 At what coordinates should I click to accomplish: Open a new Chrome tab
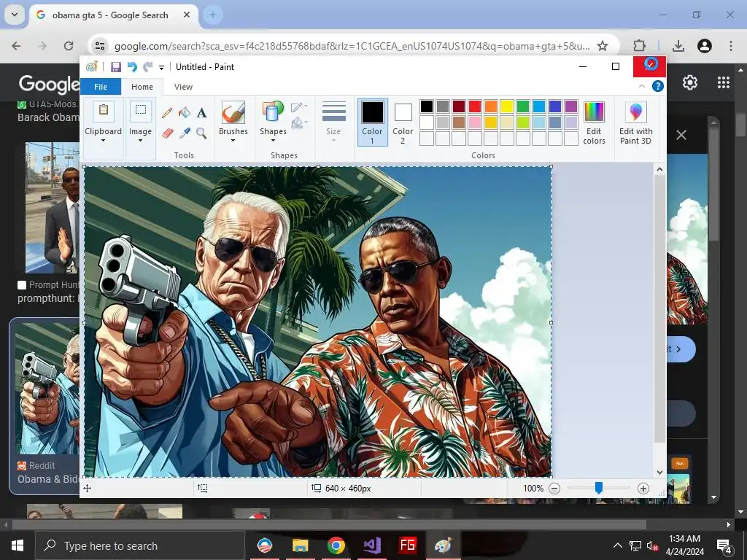coord(213,15)
